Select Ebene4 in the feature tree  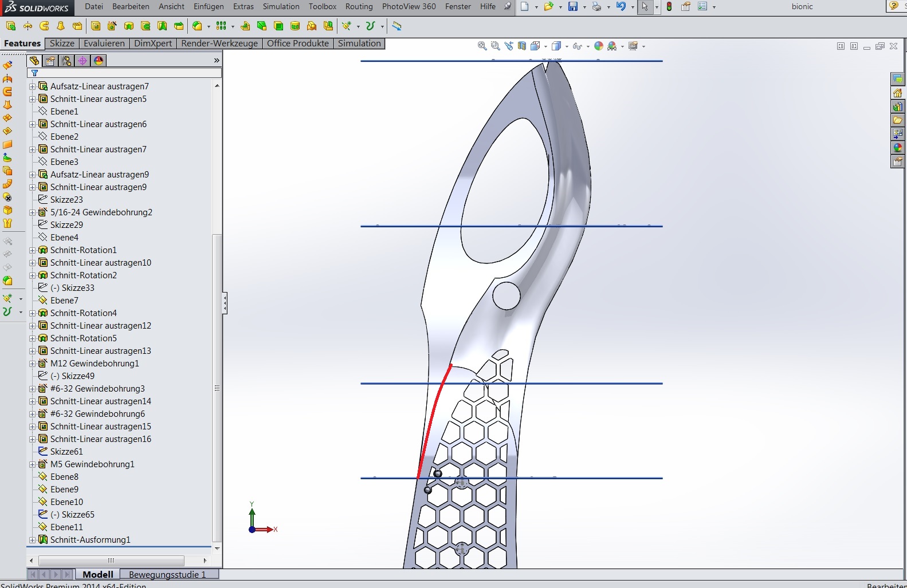pyautogui.click(x=64, y=238)
